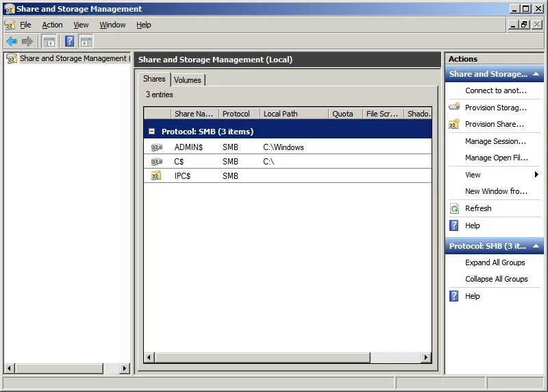The image size is (548, 392).
Task: Click the tree node icon for Share and Storage Management
Action: tap(12, 58)
